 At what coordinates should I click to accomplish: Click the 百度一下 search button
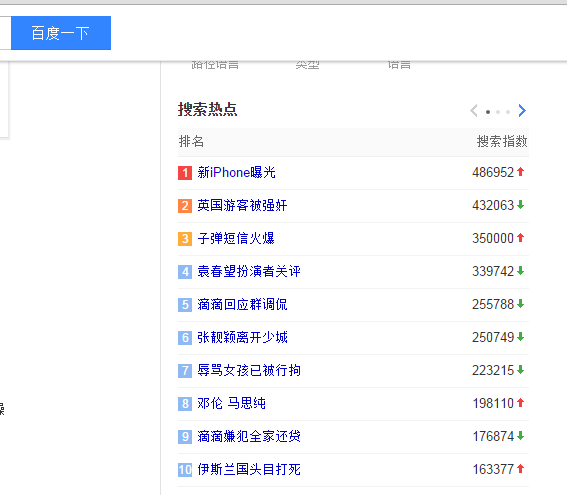(61, 33)
